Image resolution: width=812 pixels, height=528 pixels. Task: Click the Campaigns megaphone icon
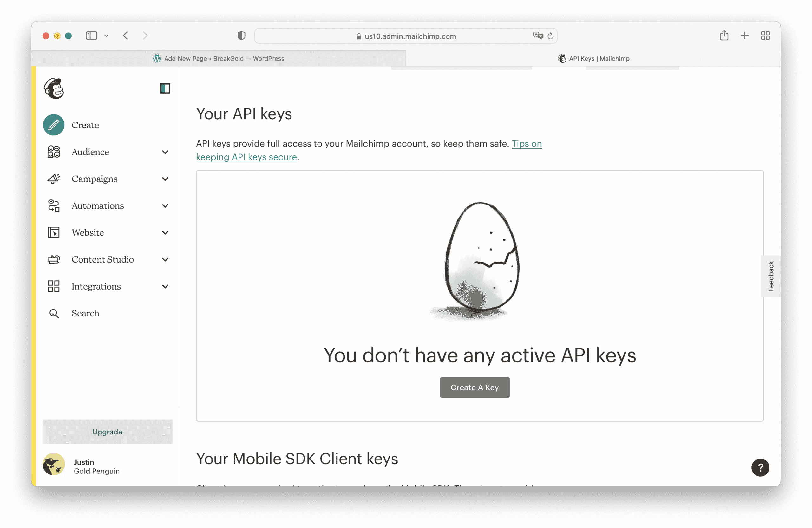54,179
